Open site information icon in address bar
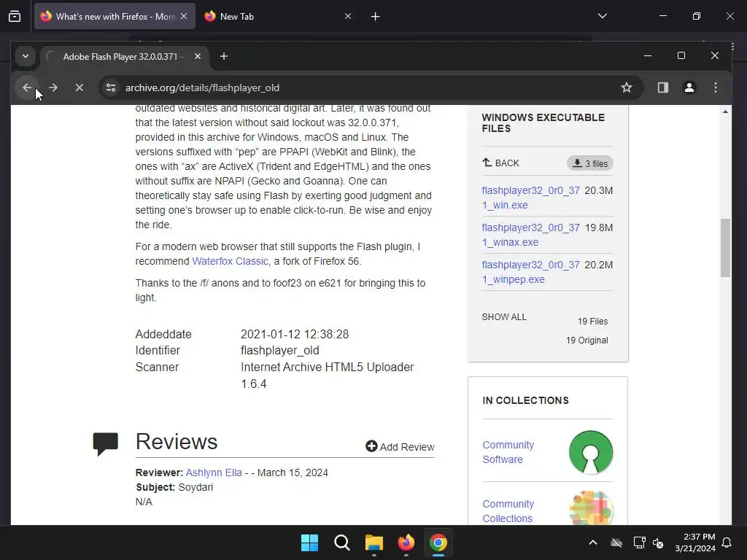The image size is (747, 560). [x=111, y=87]
